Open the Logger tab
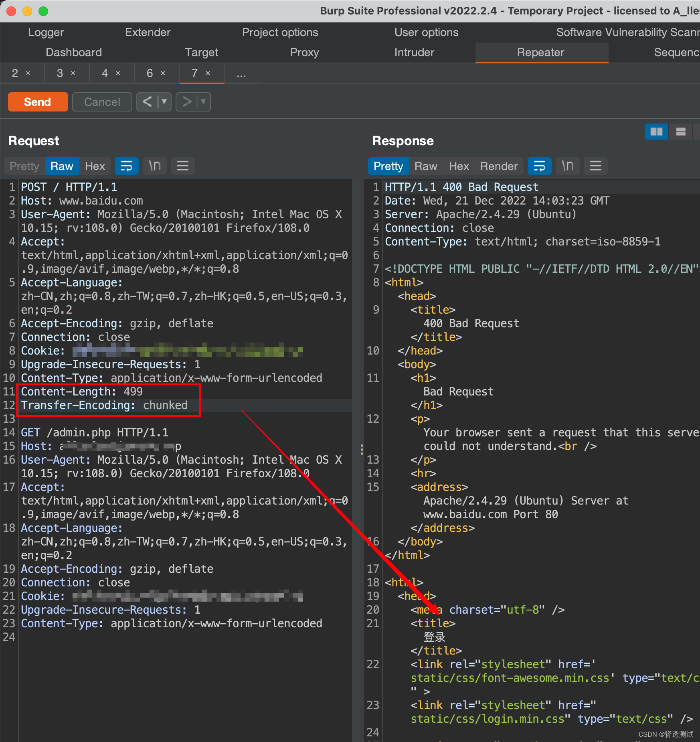The image size is (700, 742). point(46,32)
